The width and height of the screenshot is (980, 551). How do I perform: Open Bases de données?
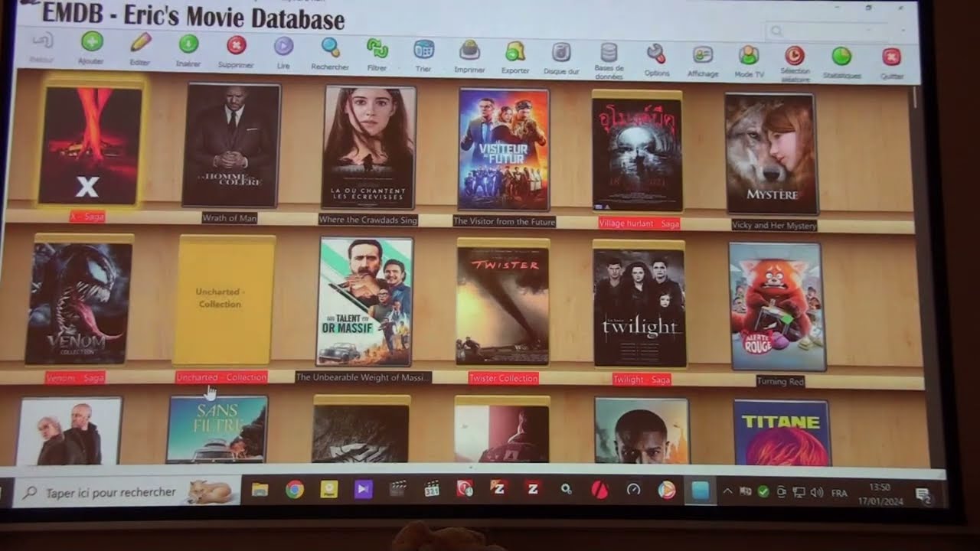609,52
